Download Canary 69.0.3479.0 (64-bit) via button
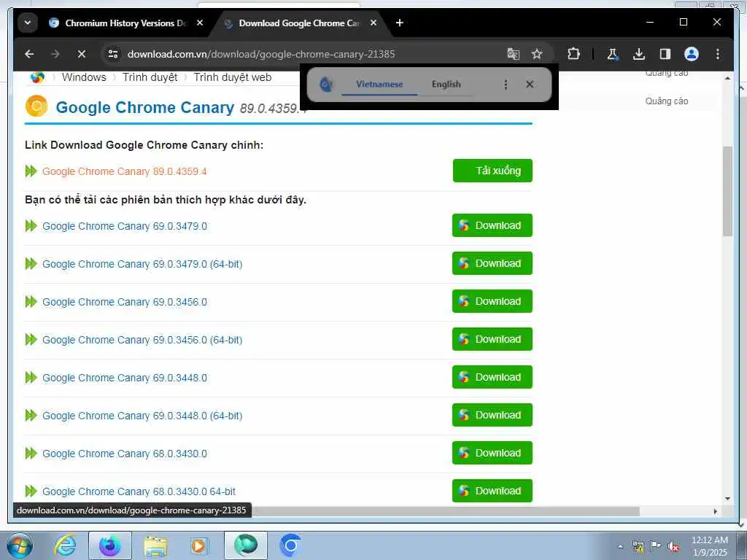This screenshot has height=560, width=747. pyautogui.click(x=492, y=263)
